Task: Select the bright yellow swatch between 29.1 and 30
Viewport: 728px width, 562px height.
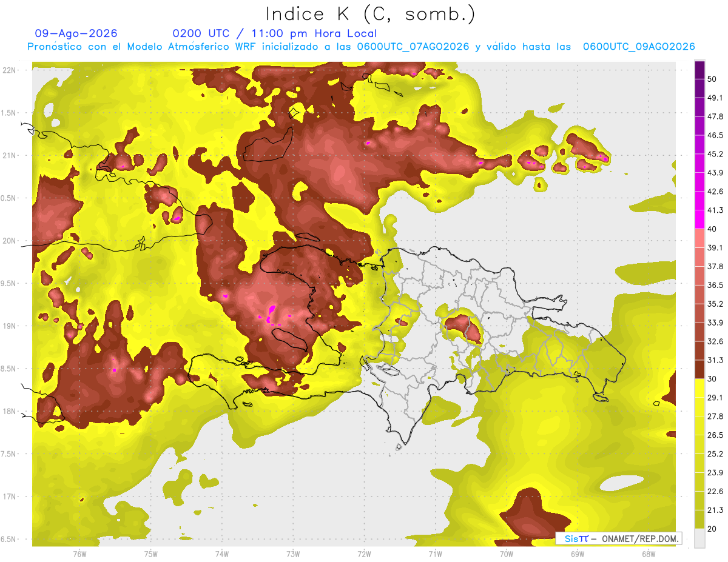Action: 699,388
